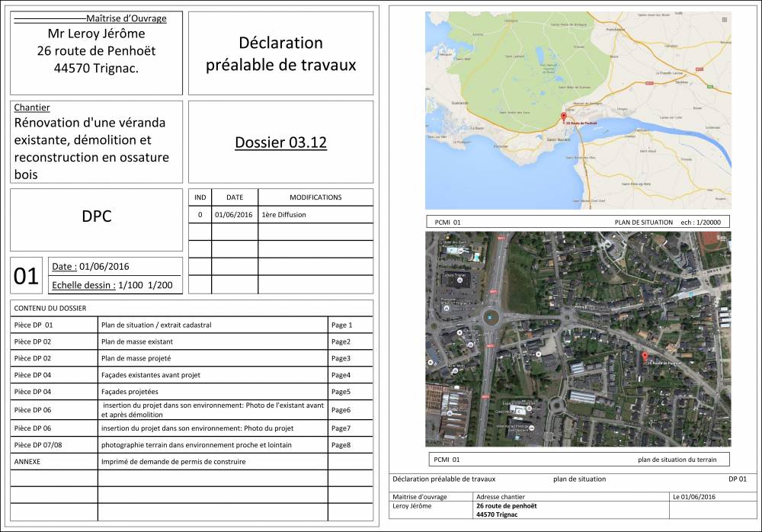Click the red location pin on the road map
The width and height of the screenshot is (762, 532).
(x=564, y=117)
